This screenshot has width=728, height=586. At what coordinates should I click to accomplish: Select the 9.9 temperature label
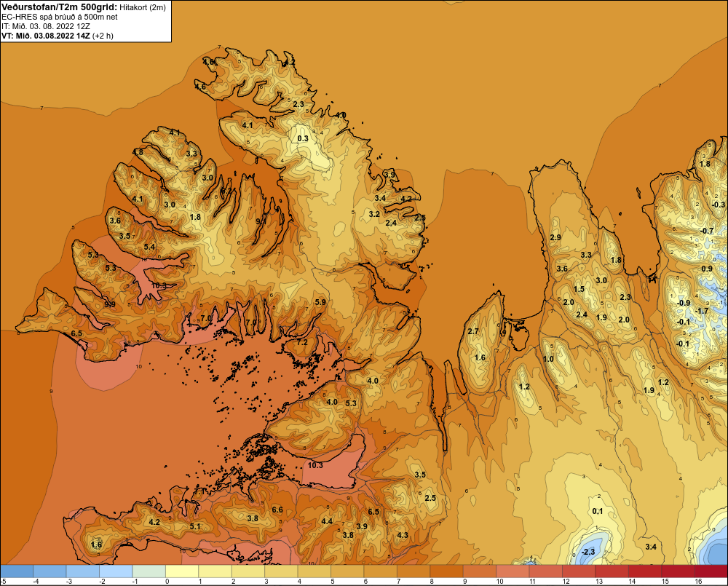(110, 304)
